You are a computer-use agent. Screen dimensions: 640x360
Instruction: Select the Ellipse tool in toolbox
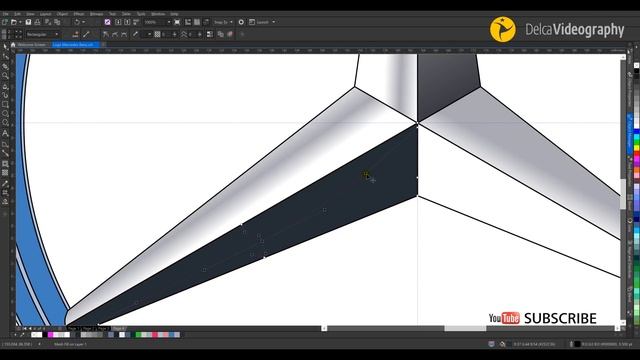(x=5, y=114)
